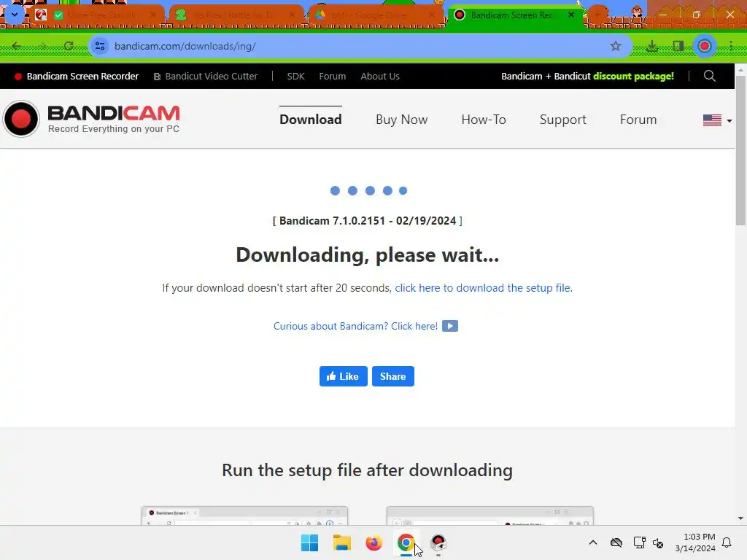Click the Chrome taskbar icon

click(x=406, y=542)
